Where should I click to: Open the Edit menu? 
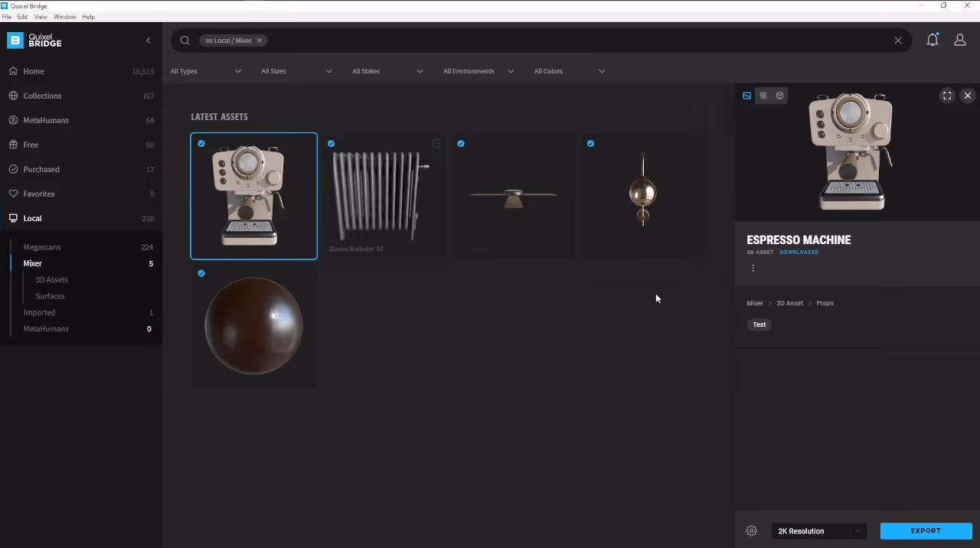[x=22, y=16]
